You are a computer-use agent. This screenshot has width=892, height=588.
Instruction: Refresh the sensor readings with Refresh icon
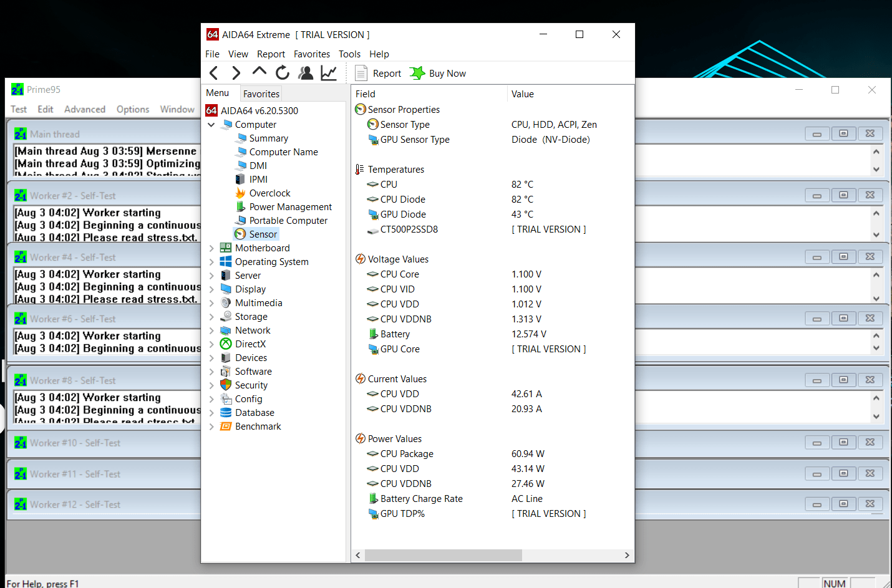283,74
